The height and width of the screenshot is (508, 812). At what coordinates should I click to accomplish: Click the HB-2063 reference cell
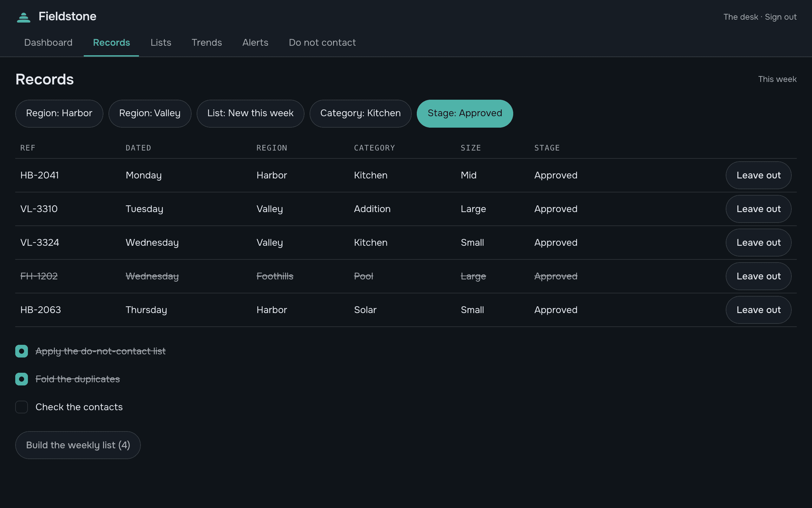pos(41,310)
